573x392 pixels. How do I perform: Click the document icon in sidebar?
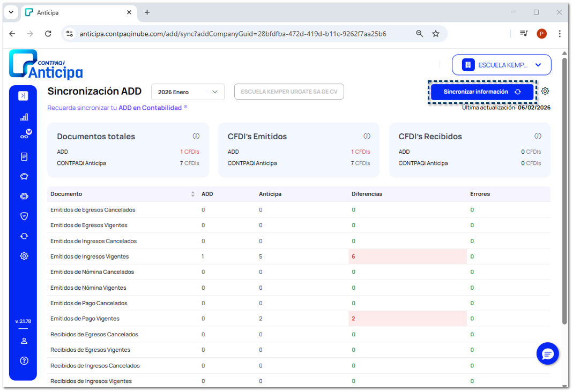24,157
